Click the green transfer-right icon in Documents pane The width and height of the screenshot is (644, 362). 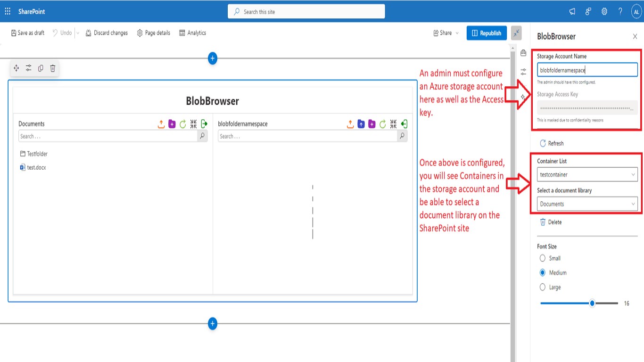click(204, 124)
